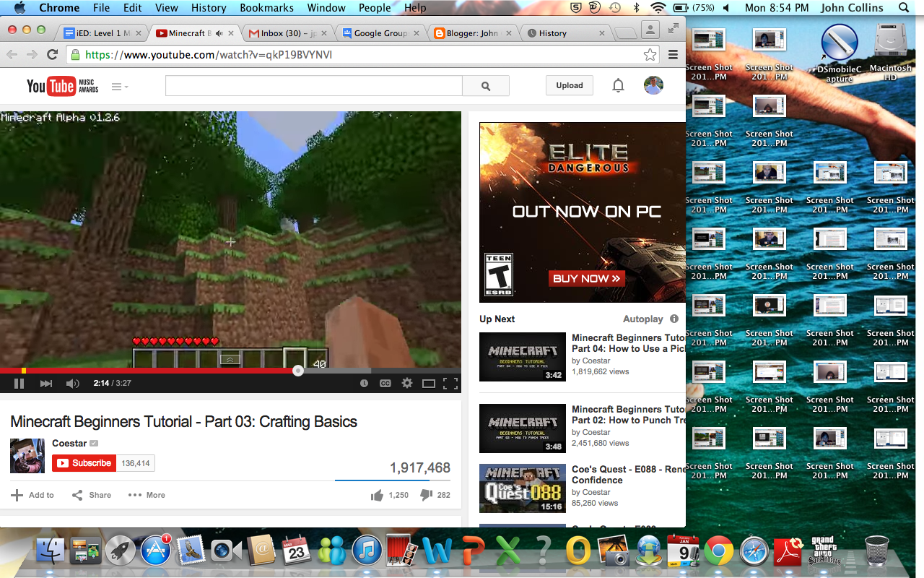Viewport: 924px width, 578px height.
Task: Click the Watch Later clock icon
Action: [365, 384]
